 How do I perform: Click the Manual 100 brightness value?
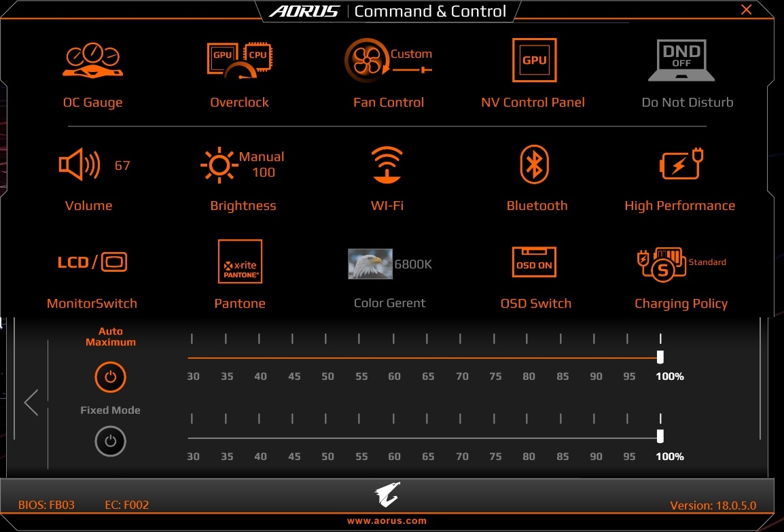coord(262,164)
